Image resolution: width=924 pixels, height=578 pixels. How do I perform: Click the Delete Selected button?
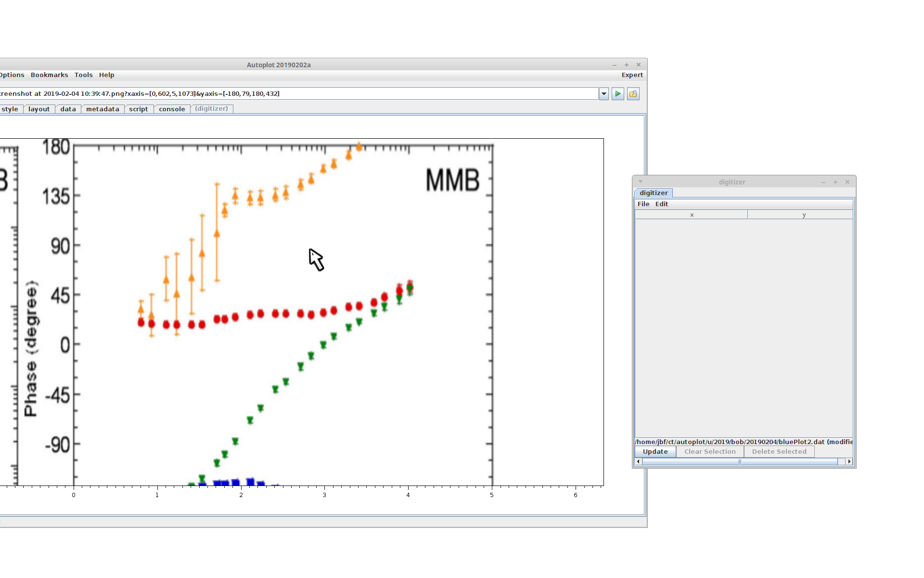(779, 452)
